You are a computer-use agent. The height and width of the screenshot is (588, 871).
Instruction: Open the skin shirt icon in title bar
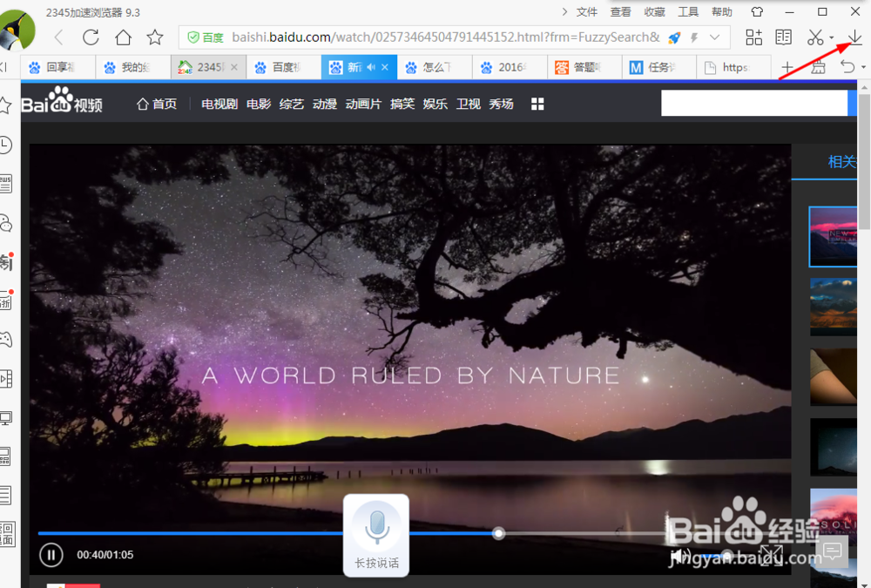point(757,11)
